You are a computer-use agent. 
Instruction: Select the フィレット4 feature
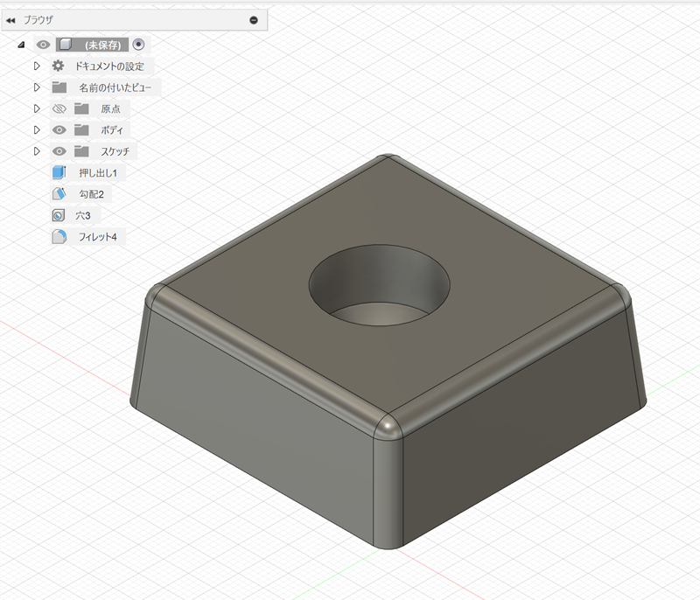(98, 237)
